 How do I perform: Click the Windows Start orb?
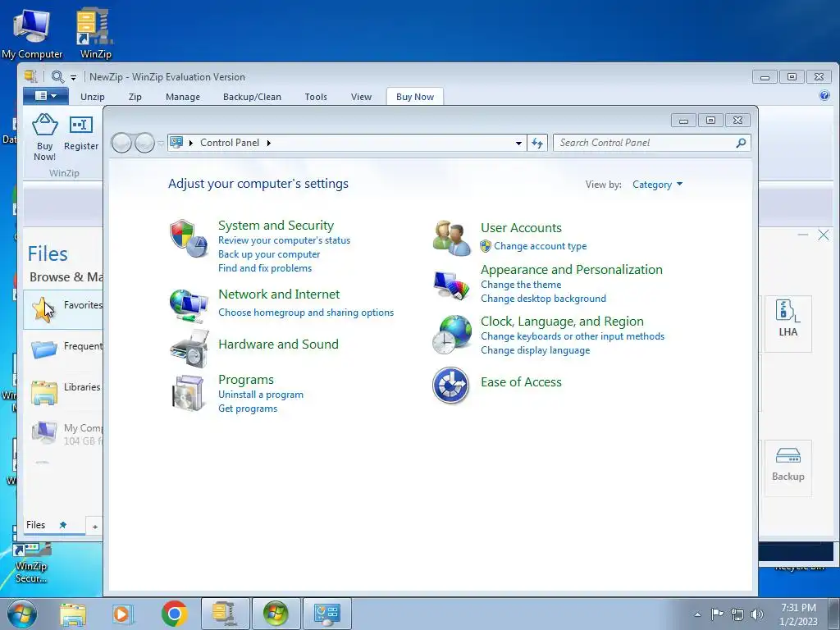(22, 614)
